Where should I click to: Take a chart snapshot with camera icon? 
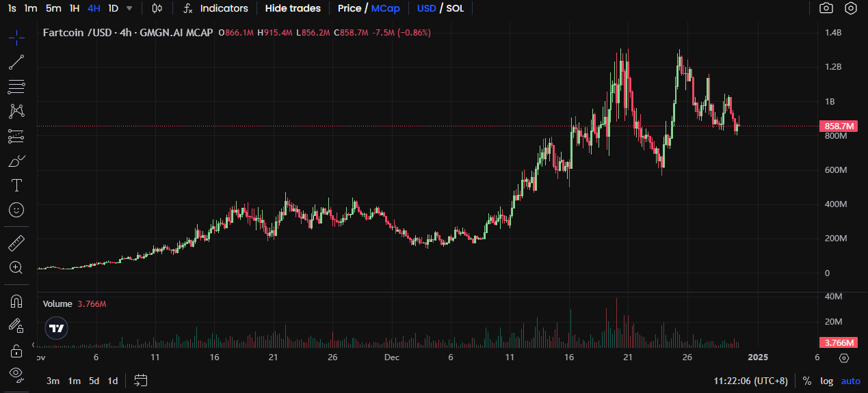point(826,8)
